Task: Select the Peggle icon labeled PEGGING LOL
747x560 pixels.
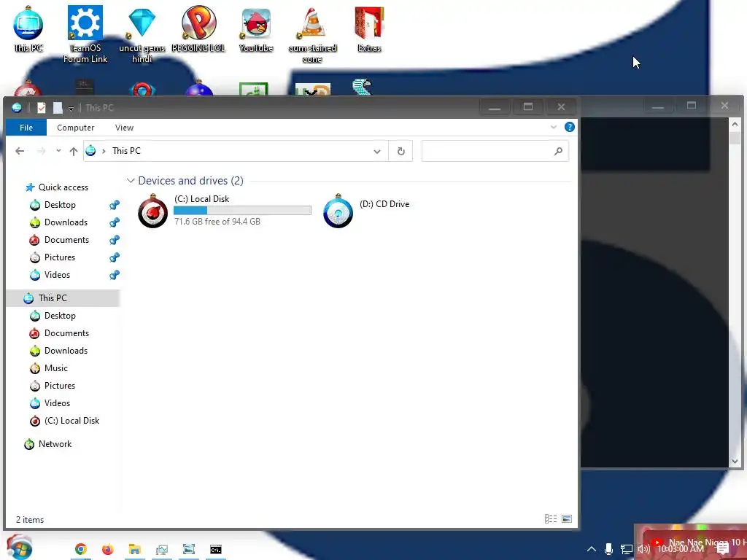Action: tap(198, 29)
